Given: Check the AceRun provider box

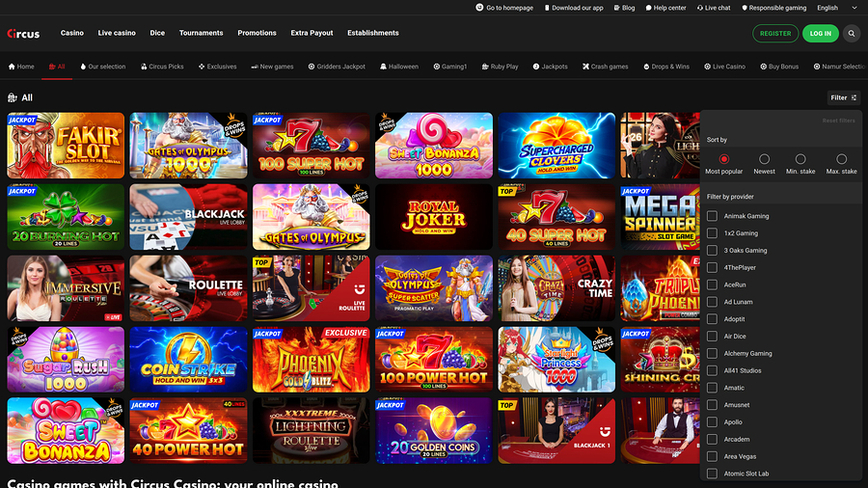Looking at the screenshot, I should pyautogui.click(x=713, y=285).
